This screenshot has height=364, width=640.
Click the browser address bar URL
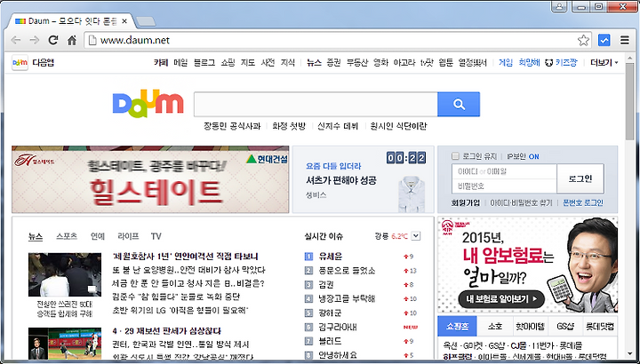click(x=135, y=40)
